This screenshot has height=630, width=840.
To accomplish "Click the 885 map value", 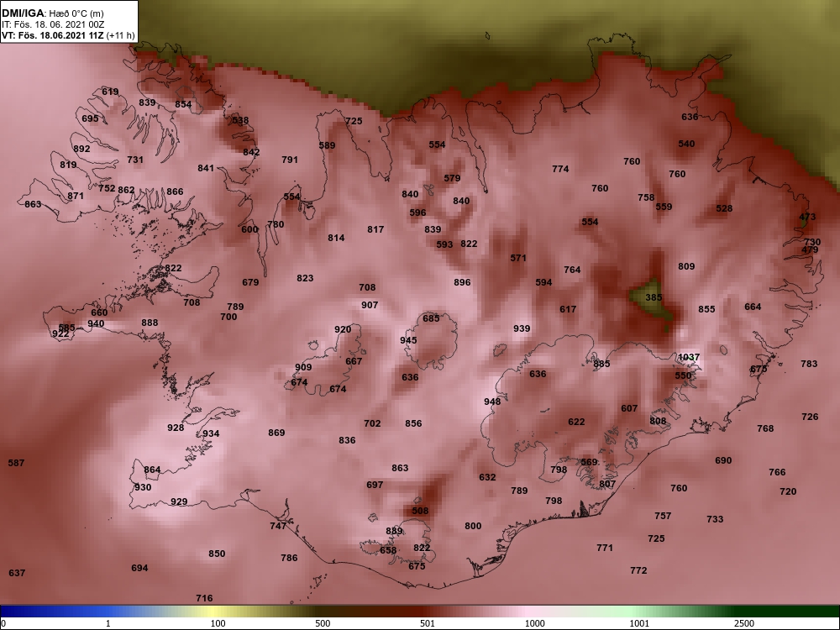I will (601, 364).
